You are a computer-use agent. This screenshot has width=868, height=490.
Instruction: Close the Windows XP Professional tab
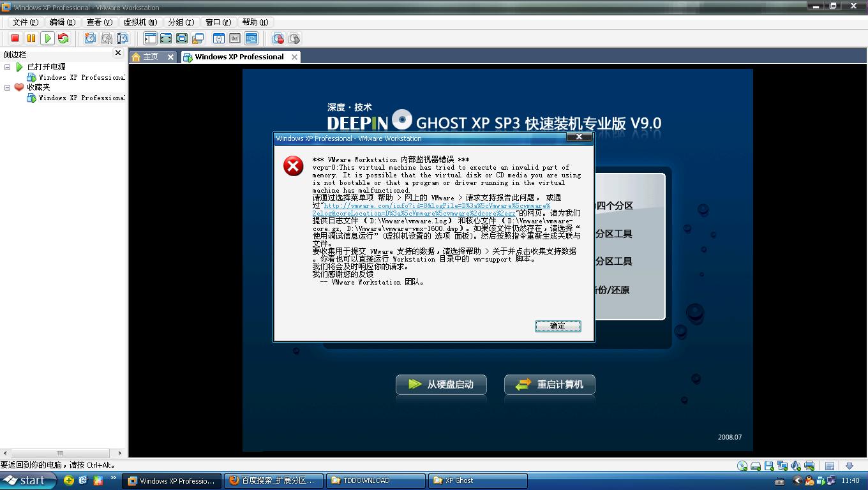click(294, 57)
